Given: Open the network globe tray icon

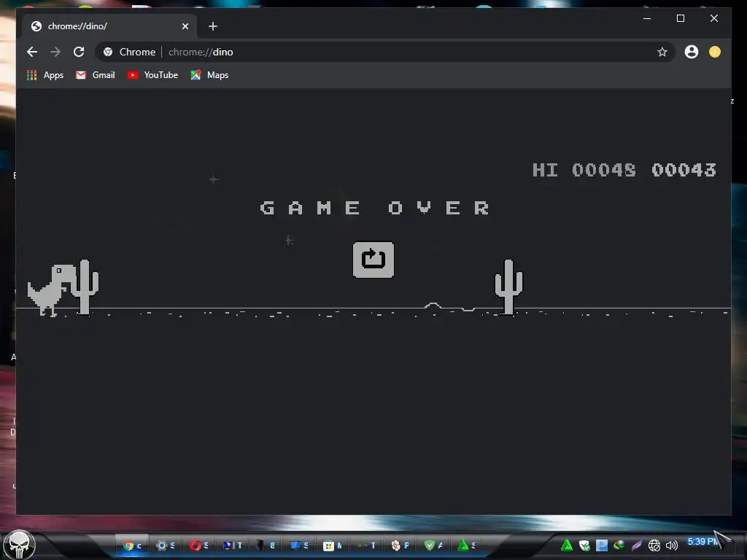Looking at the screenshot, I should (654, 545).
